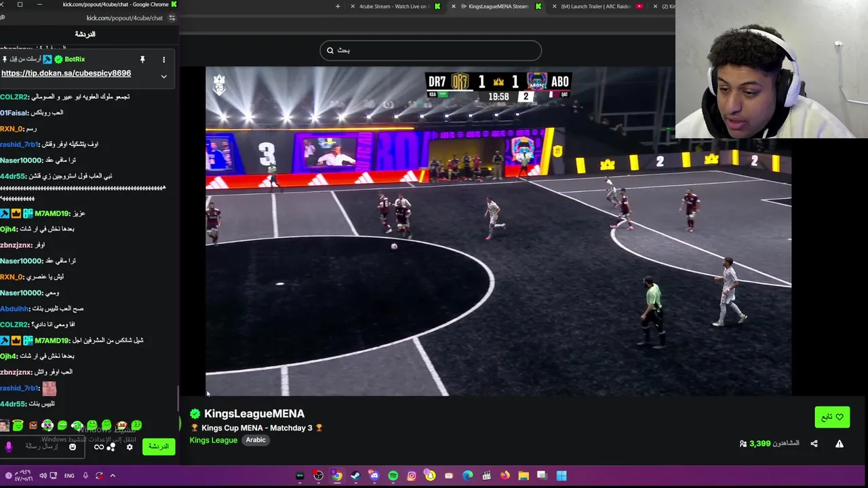Click the purple microphone in message box
Image resolution: width=868 pixels, height=488 pixels.
[x=9, y=447]
